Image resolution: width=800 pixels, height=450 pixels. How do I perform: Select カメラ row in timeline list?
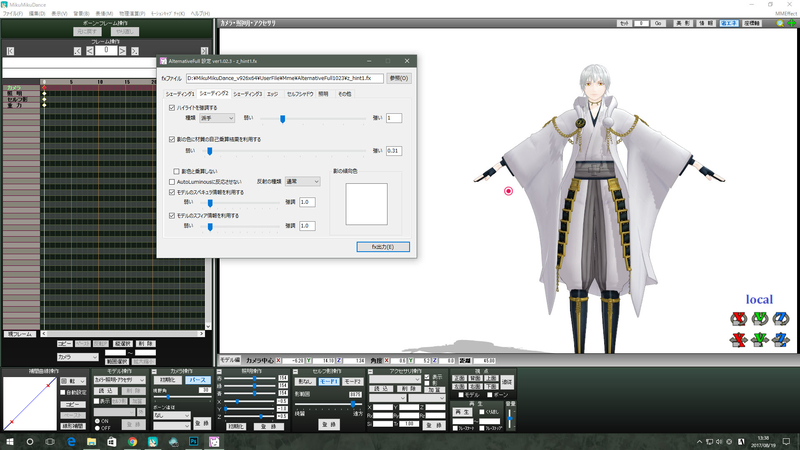(21, 88)
